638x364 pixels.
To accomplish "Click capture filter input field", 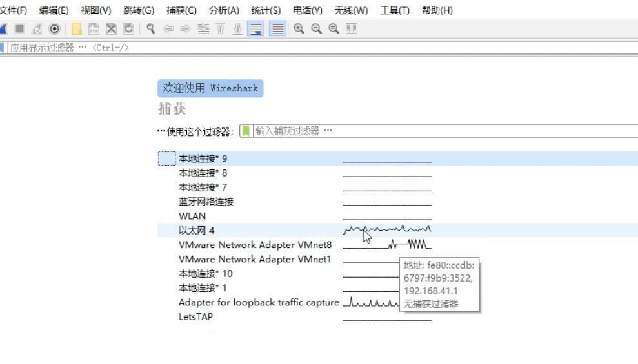I will pos(446,131).
